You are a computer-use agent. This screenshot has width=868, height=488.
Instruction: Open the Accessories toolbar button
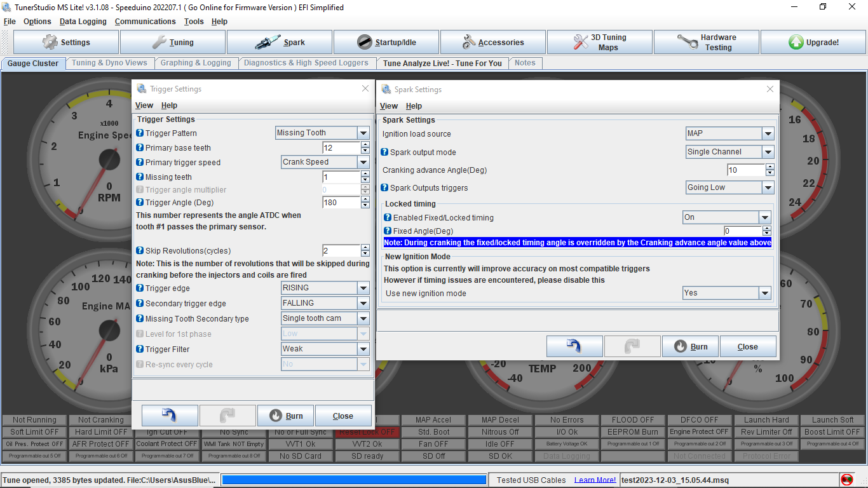click(x=493, y=43)
